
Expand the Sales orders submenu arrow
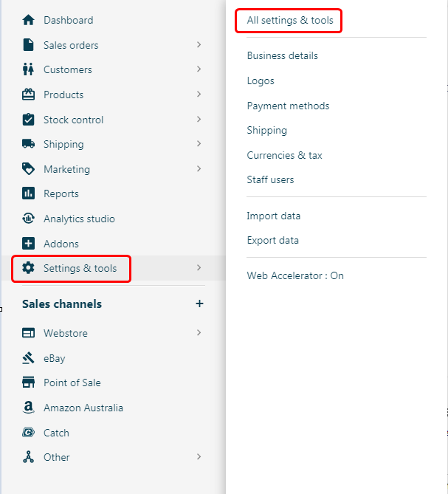[x=199, y=45]
